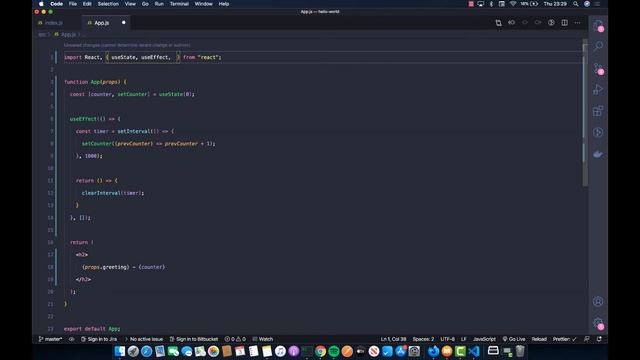
Task: Open the Accounts icon in the activity bar
Action: (x=598, y=302)
